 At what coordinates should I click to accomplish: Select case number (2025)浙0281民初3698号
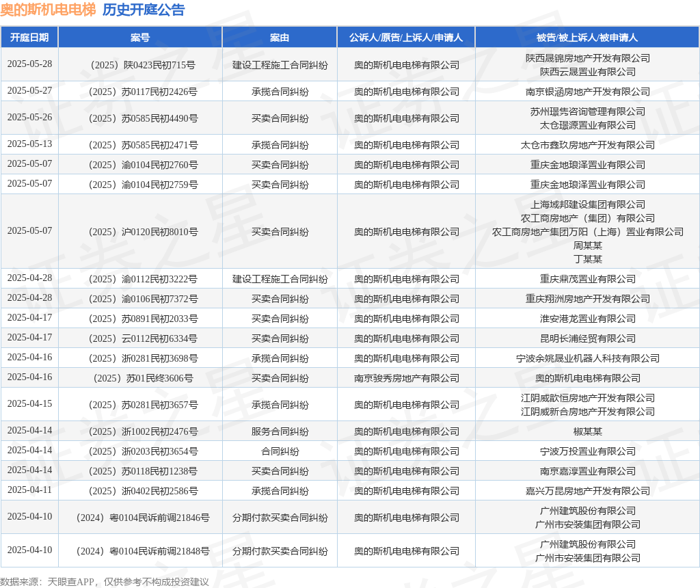[x=143, y=358]
